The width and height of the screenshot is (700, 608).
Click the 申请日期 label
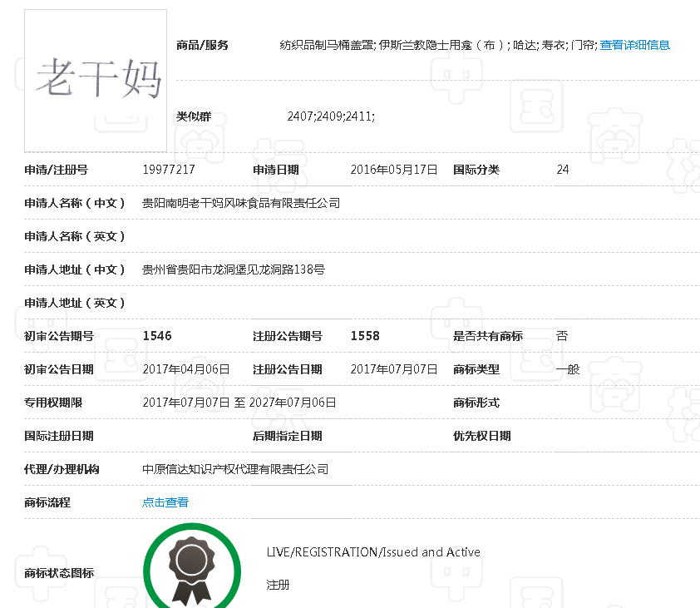pyautogui.click(x=275, y=170)
